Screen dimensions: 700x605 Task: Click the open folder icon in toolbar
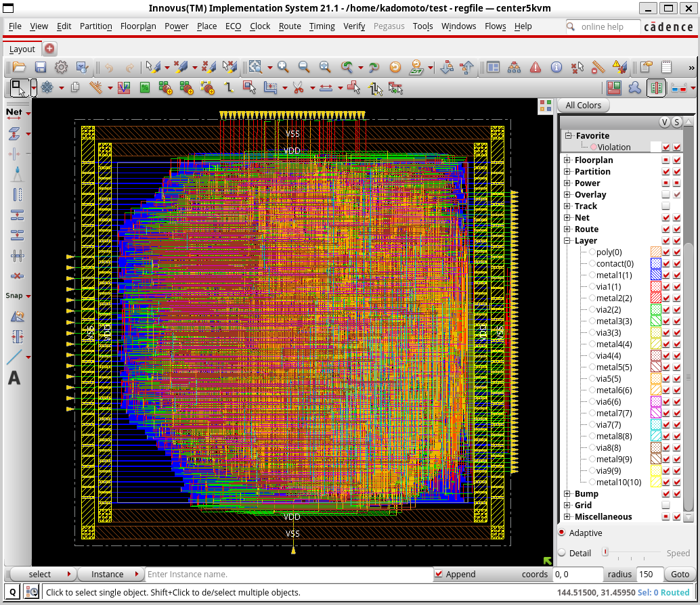pyautogui.click(x=19, y=68)
